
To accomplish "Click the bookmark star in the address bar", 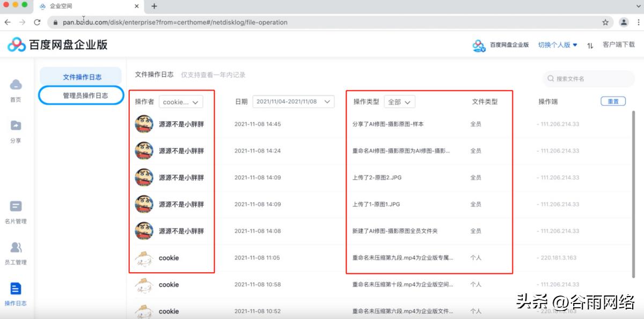I will point(605,23).
